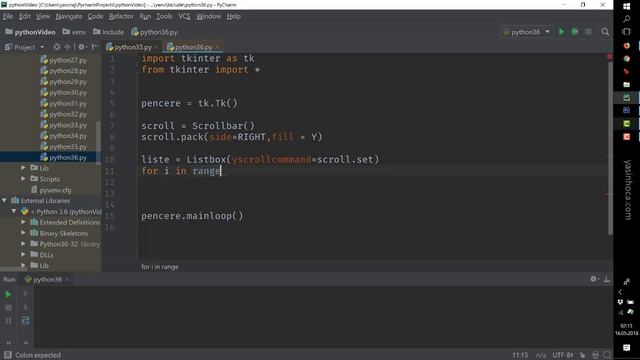Viewport: 640px width, 360px height.
Task: Click the tool window quick-access icon in status bar
Action: point(7,355)
